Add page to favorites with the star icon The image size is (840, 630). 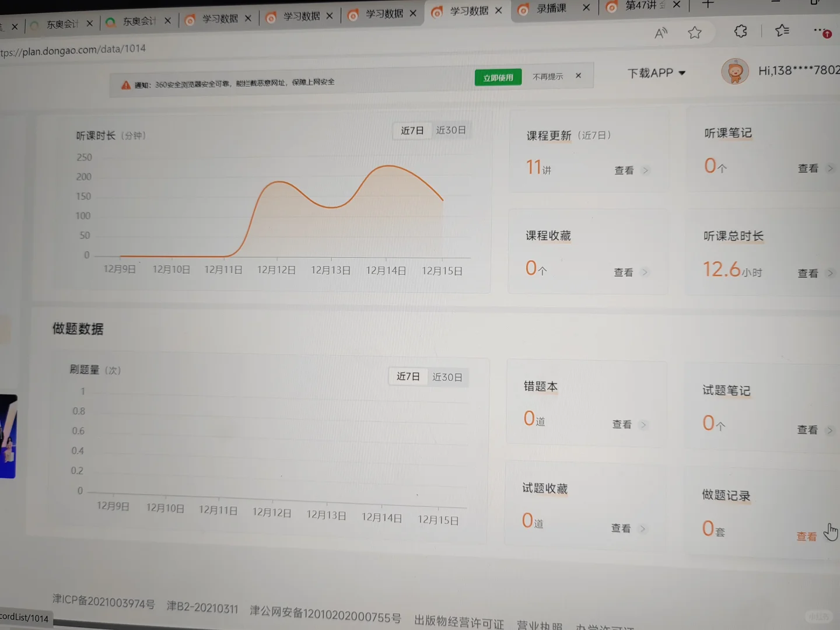click(x=694, y=33)
